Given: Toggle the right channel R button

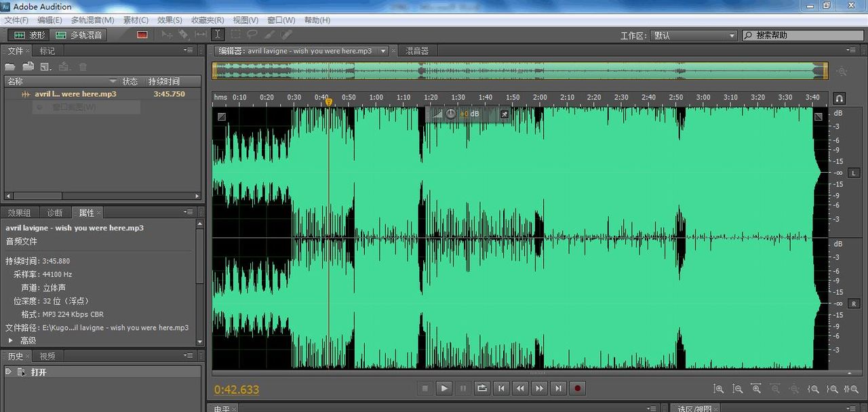Looking at the screenshot, I should pos(854,304).
